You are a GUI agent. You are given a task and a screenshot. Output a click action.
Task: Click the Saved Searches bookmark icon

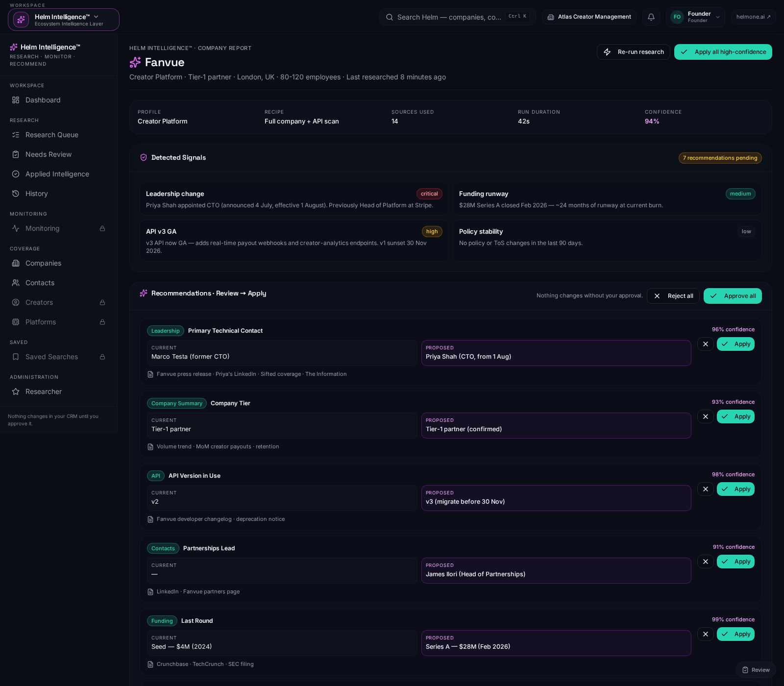(16, 357)
